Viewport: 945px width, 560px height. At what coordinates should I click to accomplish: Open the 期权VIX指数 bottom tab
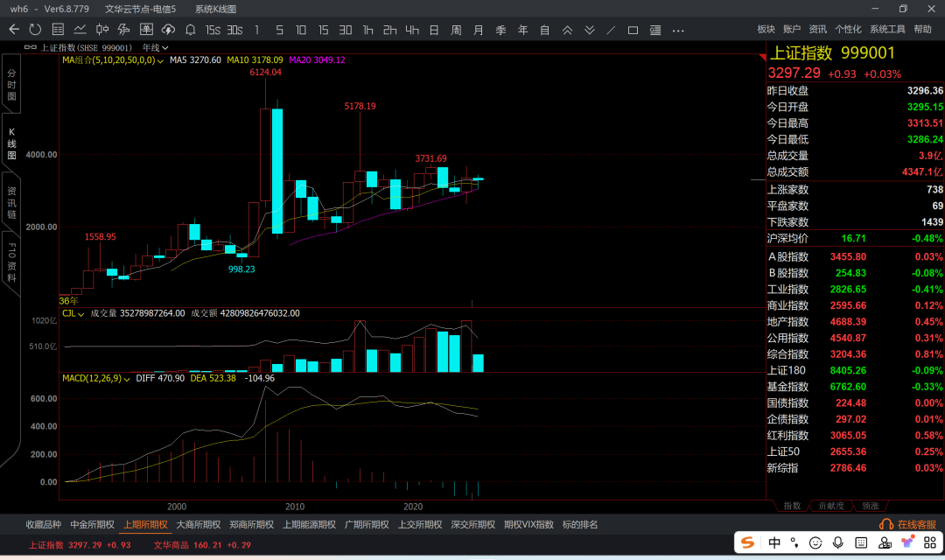pyautogui.click(x=528, y=524)
